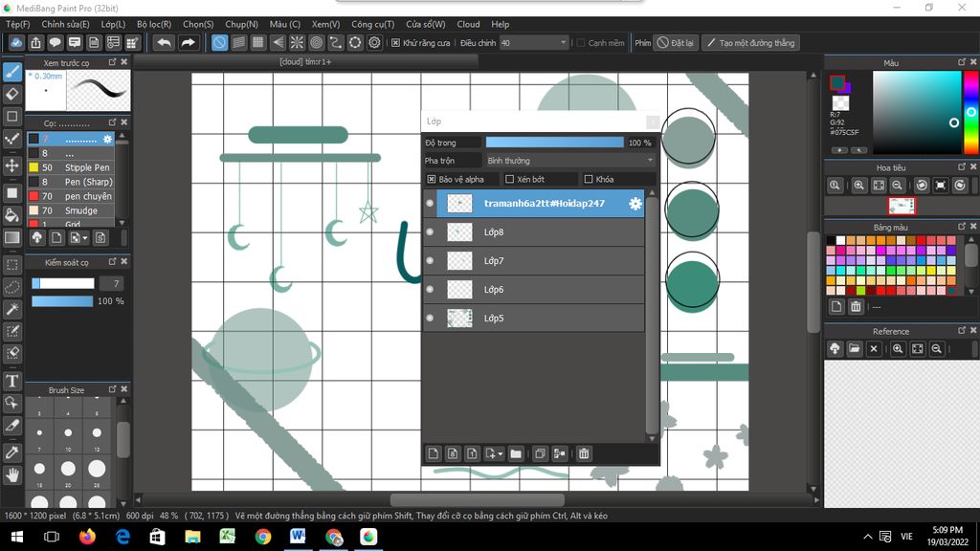Duplicate layer icon in the Lớp panel
The image size is (980, 551).
coord(540,453)
